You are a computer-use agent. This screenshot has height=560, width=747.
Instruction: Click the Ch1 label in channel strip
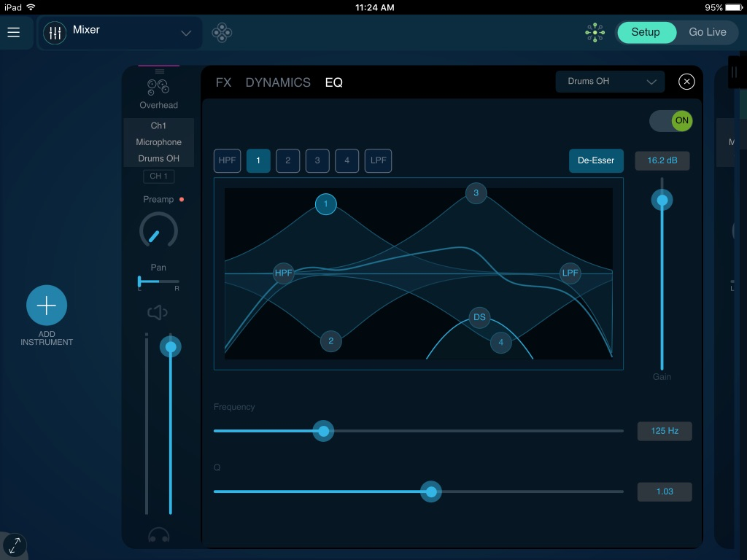point(158,125)
